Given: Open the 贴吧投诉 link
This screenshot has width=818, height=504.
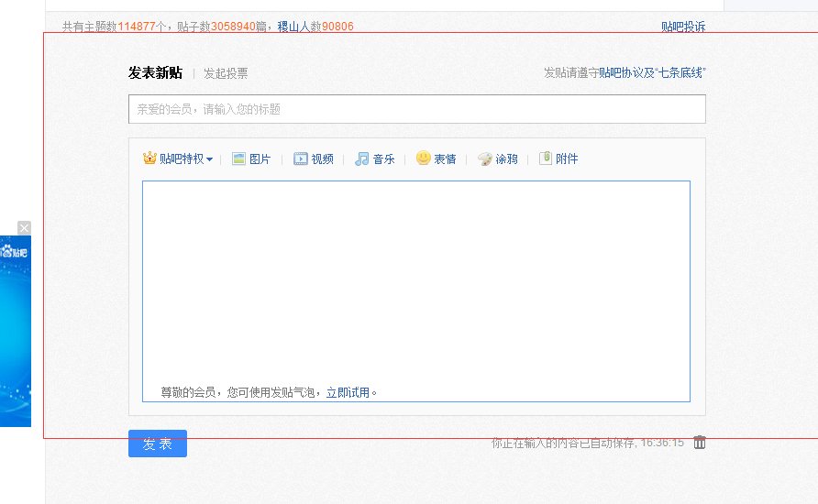Looking at the screenshot, I should pyautogui.click(x=683, y=27).
